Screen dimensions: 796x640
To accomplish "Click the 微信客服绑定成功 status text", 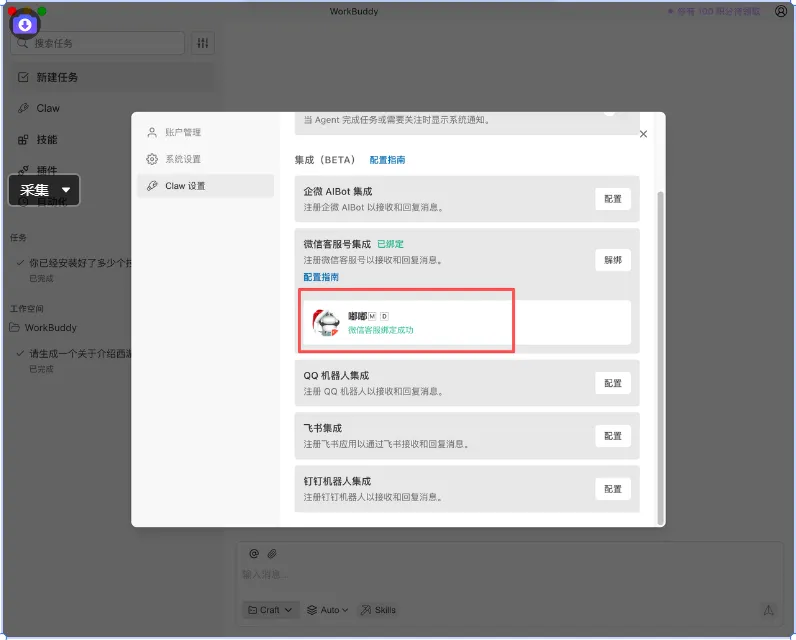I will [381, 330].
